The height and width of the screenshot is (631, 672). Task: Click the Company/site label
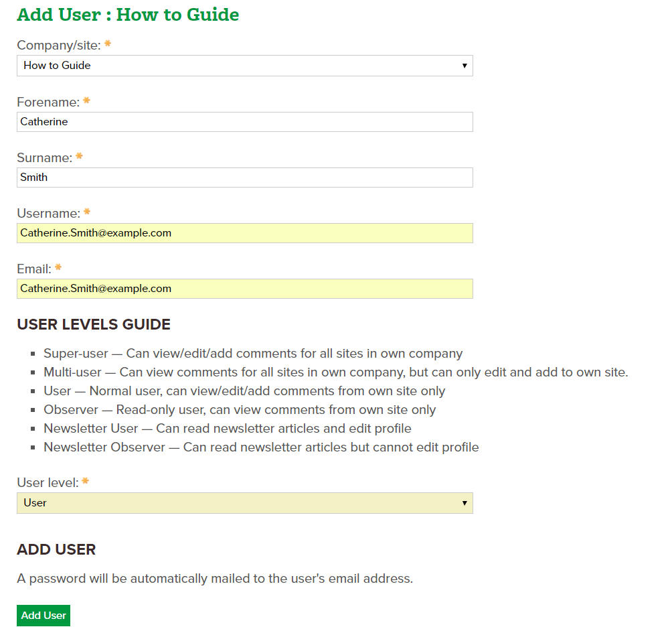59,45
